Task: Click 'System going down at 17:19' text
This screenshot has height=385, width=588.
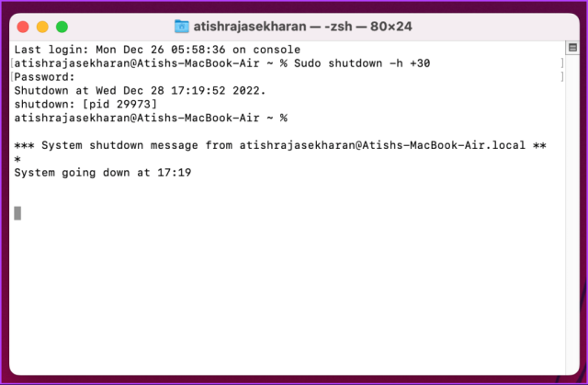Action: point(103,173)
